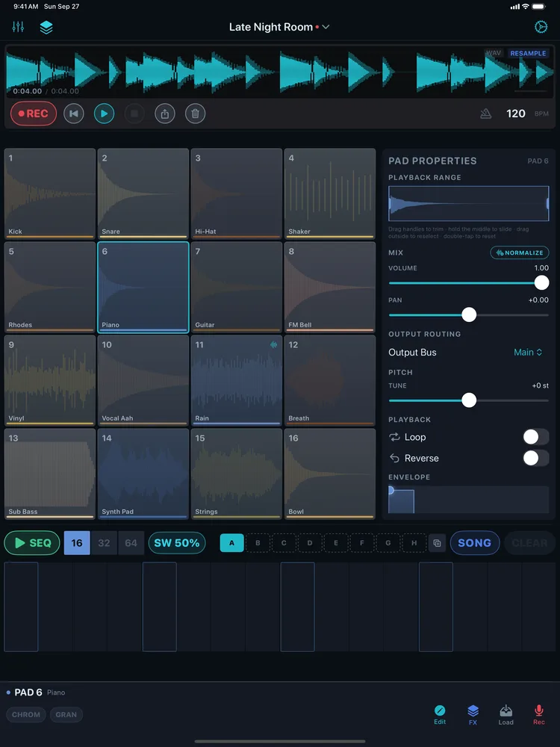Screen dimensions: 560x747
Task: Toggle the first sequencer step
Action: [x=21, y=607]
